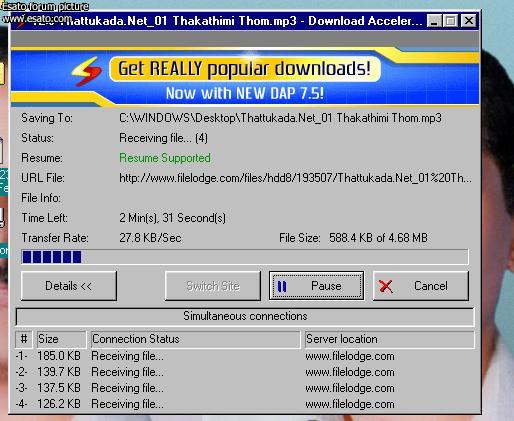Click the 126.2 KB size cell

click(59, 404)
